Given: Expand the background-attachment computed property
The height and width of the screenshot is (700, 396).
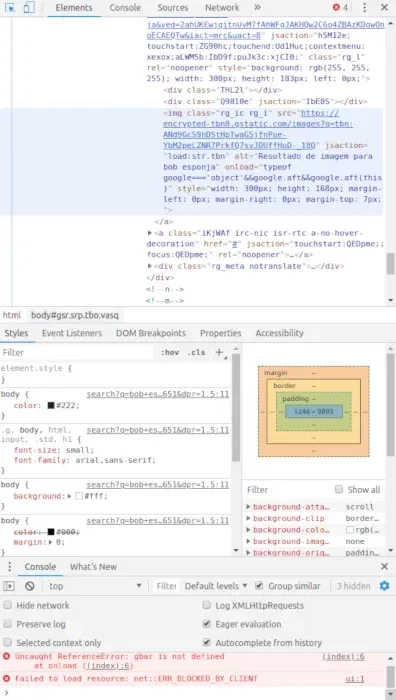Looking at the screenshot, I should 249,507.
